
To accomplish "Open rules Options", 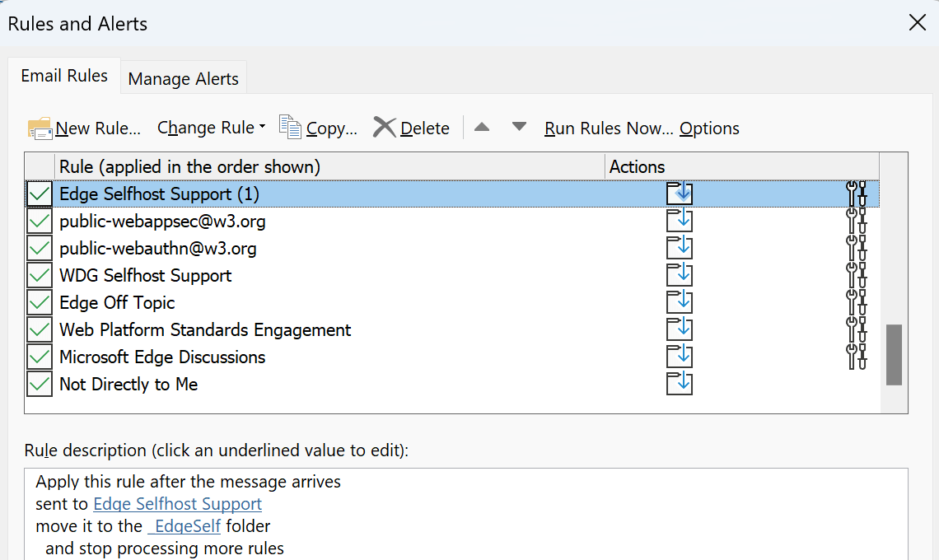I will 709,128.
